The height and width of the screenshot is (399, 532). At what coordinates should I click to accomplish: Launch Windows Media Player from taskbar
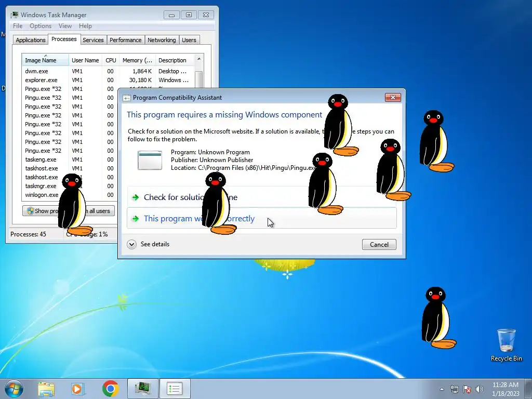click(x=78, y=389)
